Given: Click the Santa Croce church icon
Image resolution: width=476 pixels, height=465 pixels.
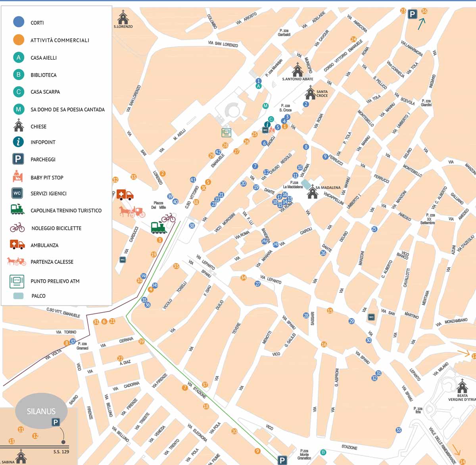Looking at the screenshot, I should pos(310,93).
